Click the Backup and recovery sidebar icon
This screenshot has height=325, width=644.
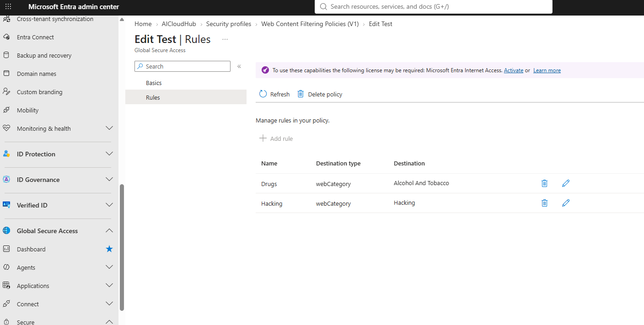pos(6,55)
